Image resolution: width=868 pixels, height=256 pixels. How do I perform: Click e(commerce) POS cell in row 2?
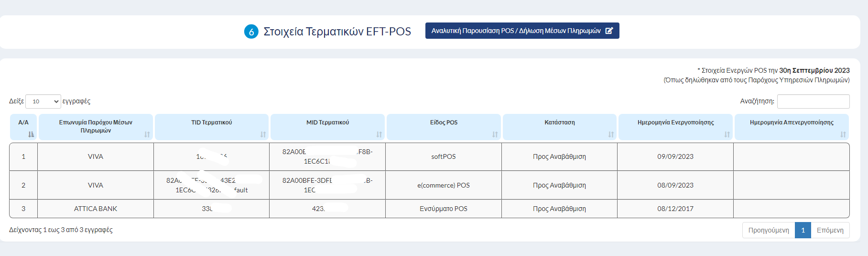click(444, 185)
